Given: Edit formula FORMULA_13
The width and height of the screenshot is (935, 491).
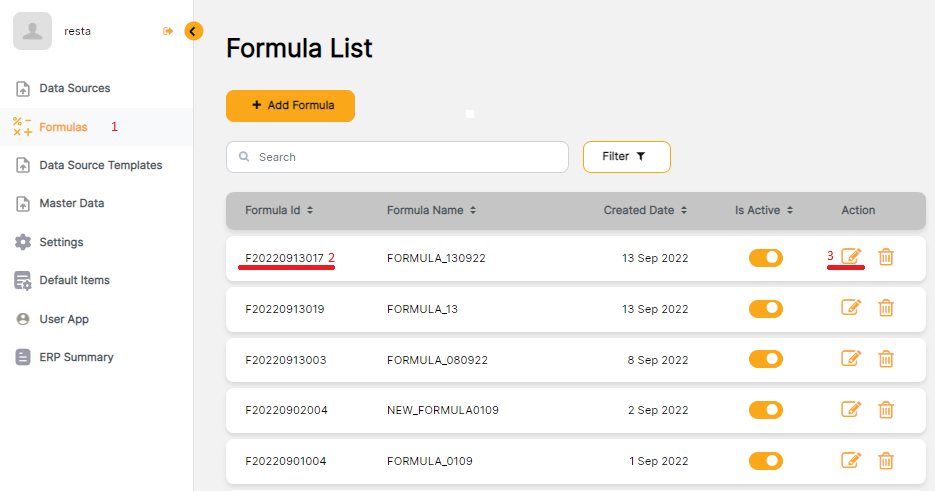Looking at the screenshot, I should [x=851, y=308].
